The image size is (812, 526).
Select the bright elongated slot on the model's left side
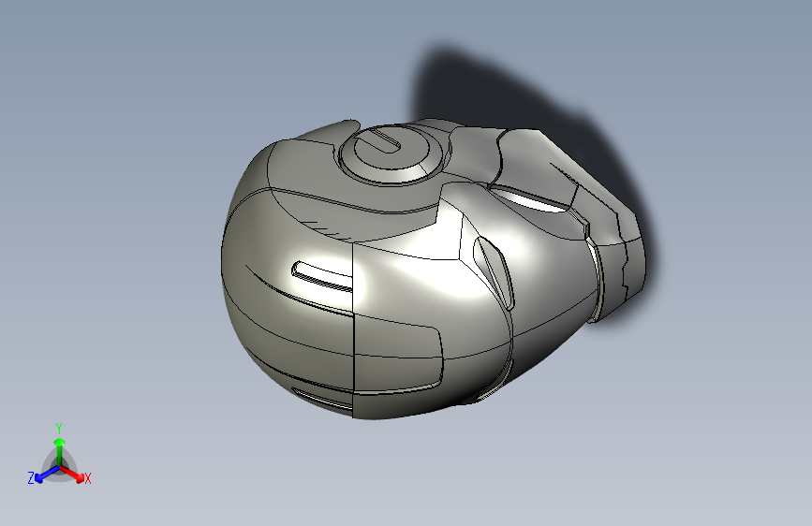pos(322,277)
